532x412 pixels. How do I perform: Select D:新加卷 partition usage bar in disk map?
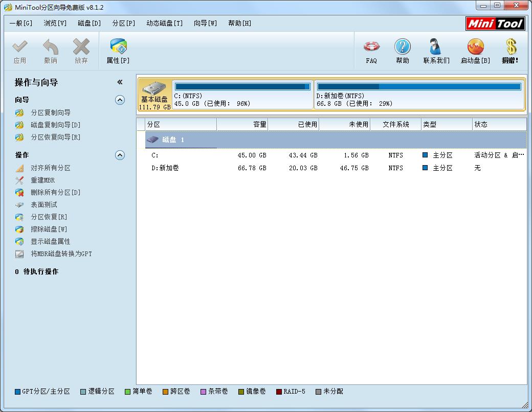click(419, 87)
